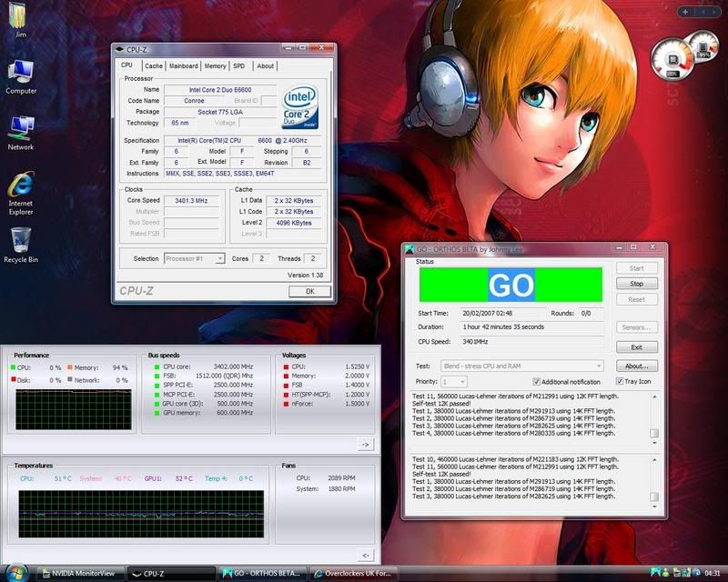Open the Computer desktop icon
Viewport: 728px width, 582px height.
click(x=20, y=76)
